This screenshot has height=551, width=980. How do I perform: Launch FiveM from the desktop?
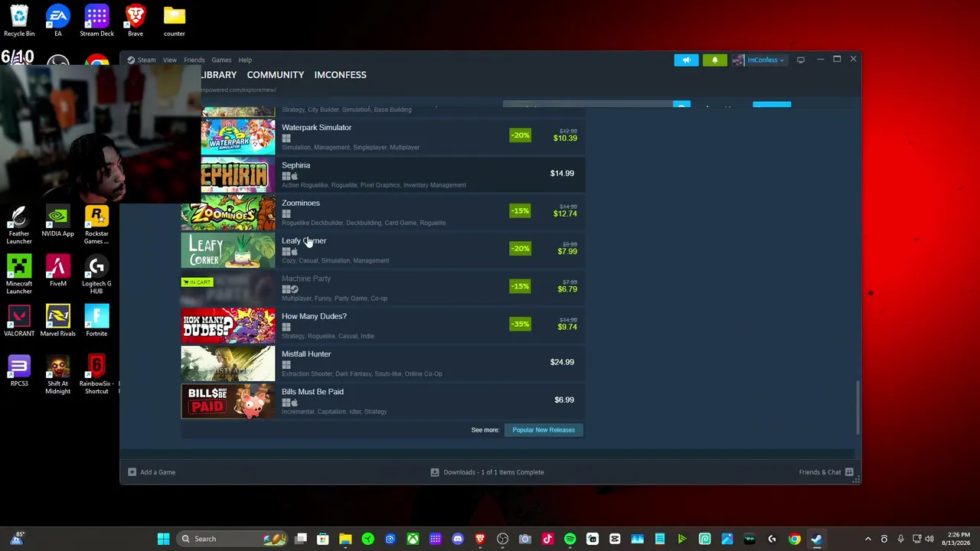(x=57, y=272)
